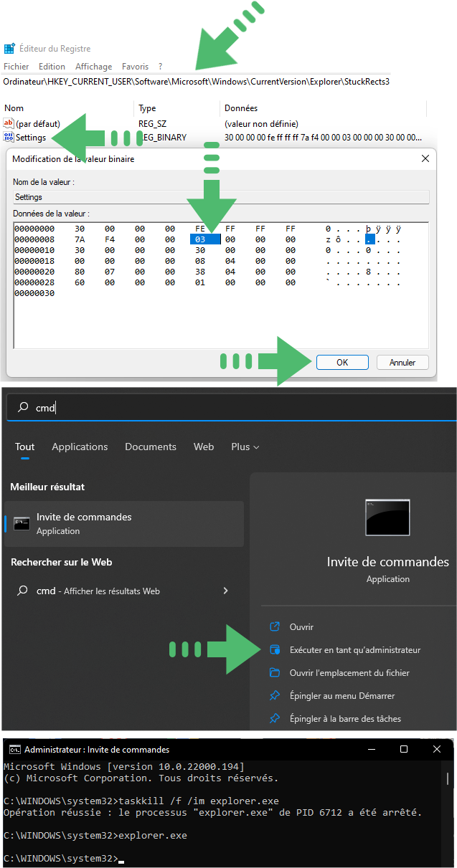Open the Affichage menu
457x868 pixels.
(x=93, y=66)
